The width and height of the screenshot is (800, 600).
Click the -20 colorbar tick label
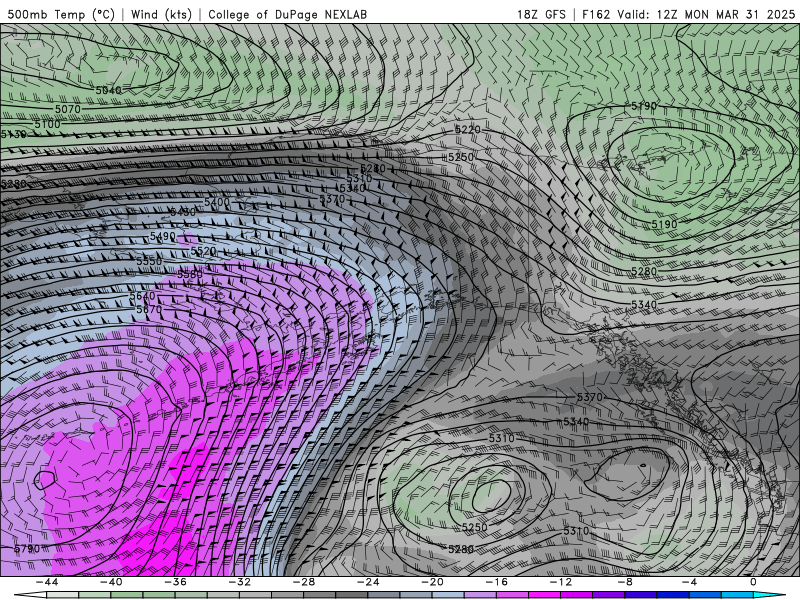point(433,582)
